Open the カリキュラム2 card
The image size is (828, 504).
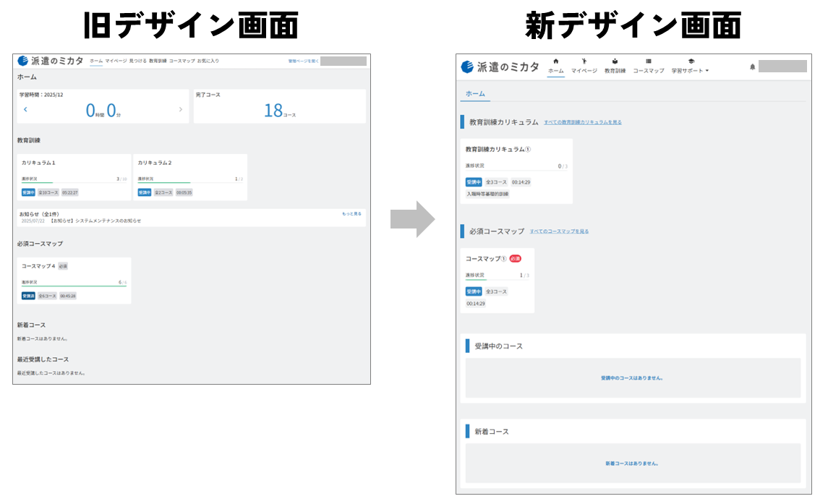tap(190, 177)
